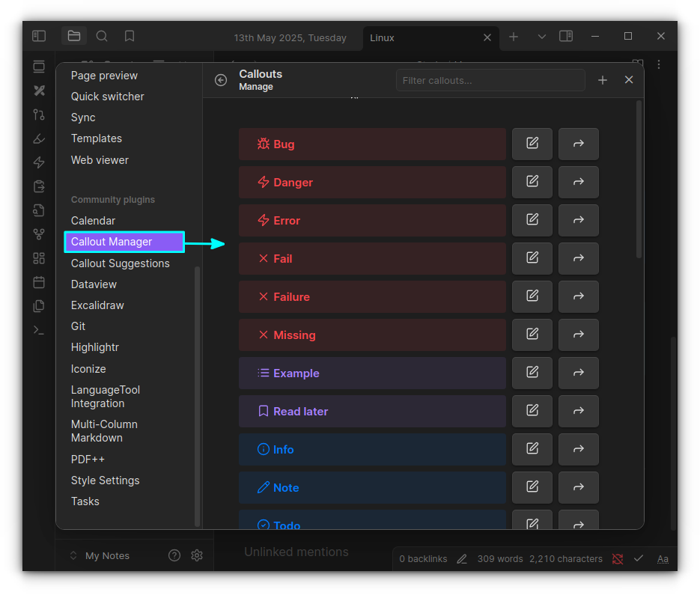Toggle the right sidebar panel
The width and height of the screenshot is (700, 595).
click(x=566, y=36)
